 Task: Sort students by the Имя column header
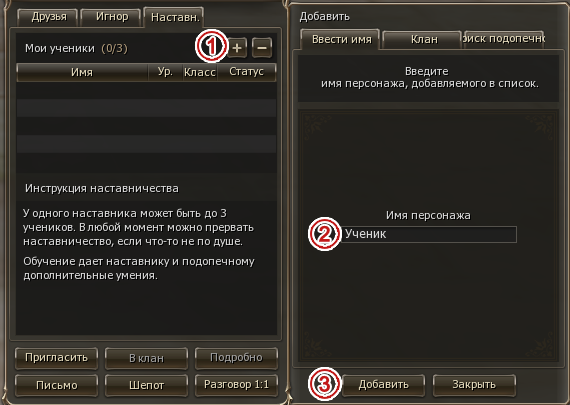82,72
